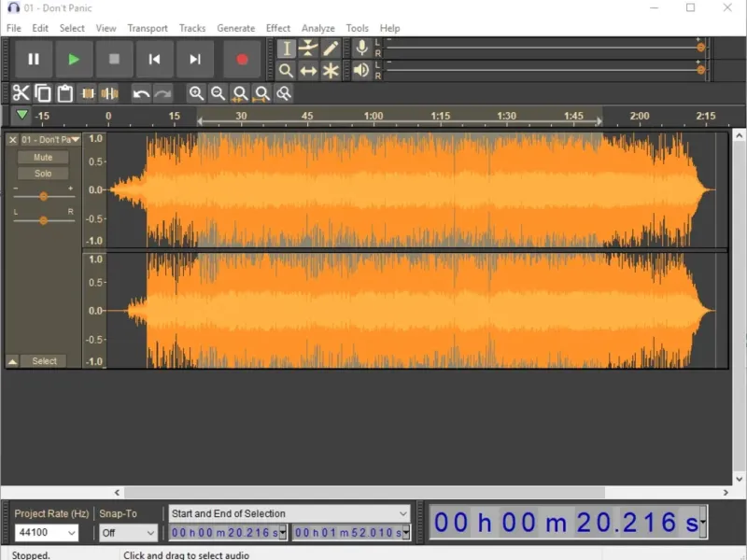
Task: Open the Effect menu
Action: click(x=278, y=28)
